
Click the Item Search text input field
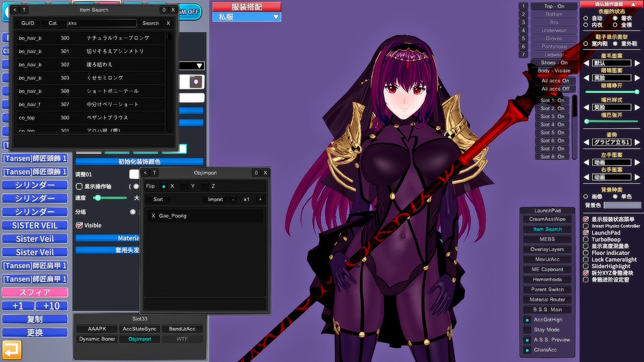101,23
